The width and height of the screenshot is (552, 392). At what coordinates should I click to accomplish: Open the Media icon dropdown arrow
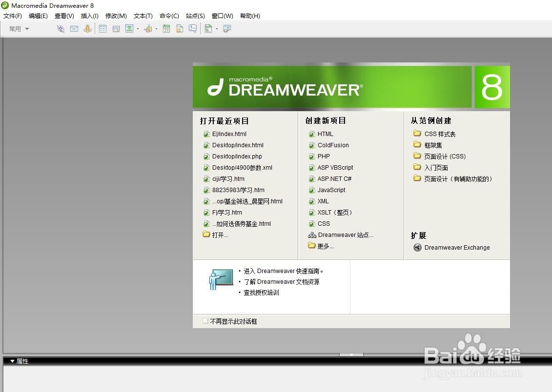(156, 29)
